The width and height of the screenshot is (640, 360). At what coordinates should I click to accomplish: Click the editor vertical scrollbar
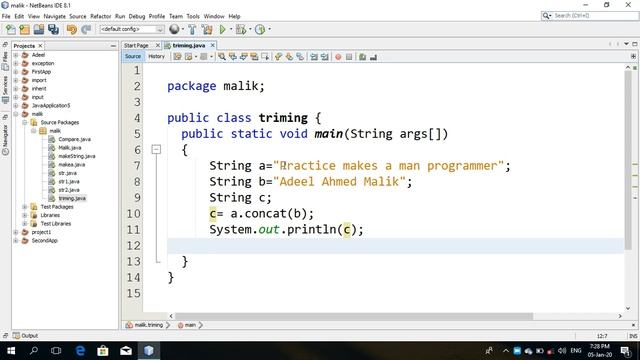coord(628,160)
